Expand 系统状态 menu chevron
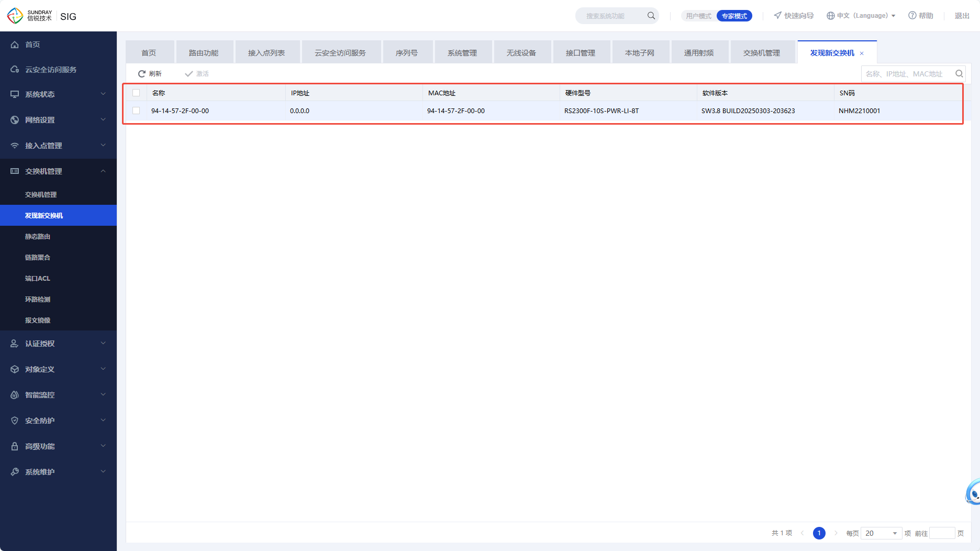 103,94
